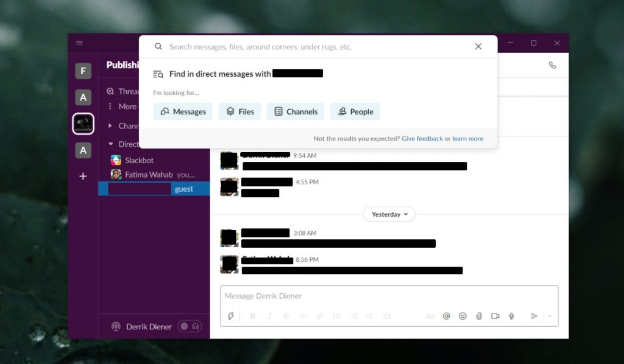The width and height of the screenshot is (624, 364).
Task: Click the Give feedback link
Action: click(422, 139)
